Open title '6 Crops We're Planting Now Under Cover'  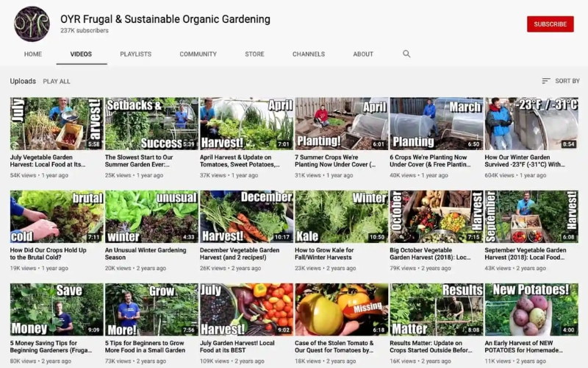pos(430,160)
